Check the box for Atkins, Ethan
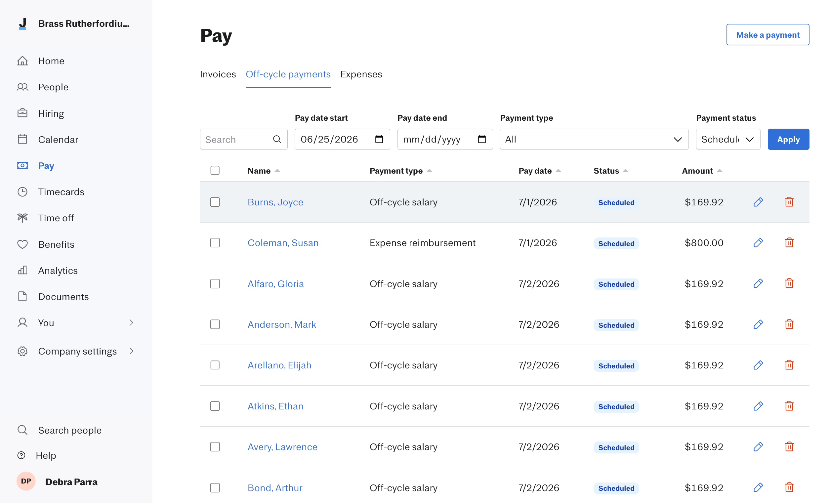Viewport: 830px width, 504px height. point(215,407)
